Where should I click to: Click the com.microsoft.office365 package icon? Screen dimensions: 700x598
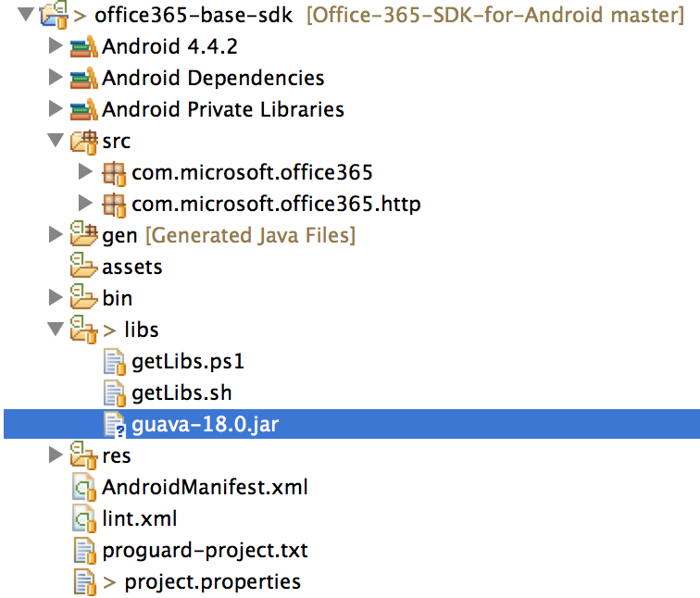coord(114,174)
